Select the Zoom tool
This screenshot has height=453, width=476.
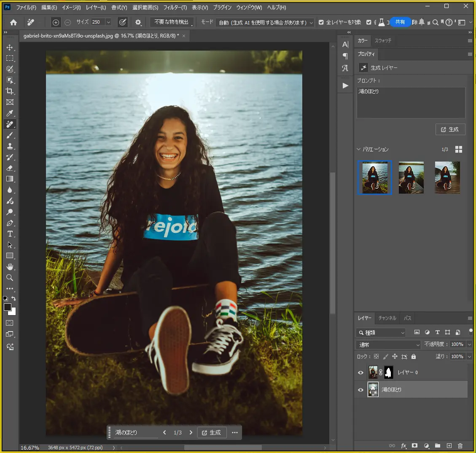click(10, 278)
